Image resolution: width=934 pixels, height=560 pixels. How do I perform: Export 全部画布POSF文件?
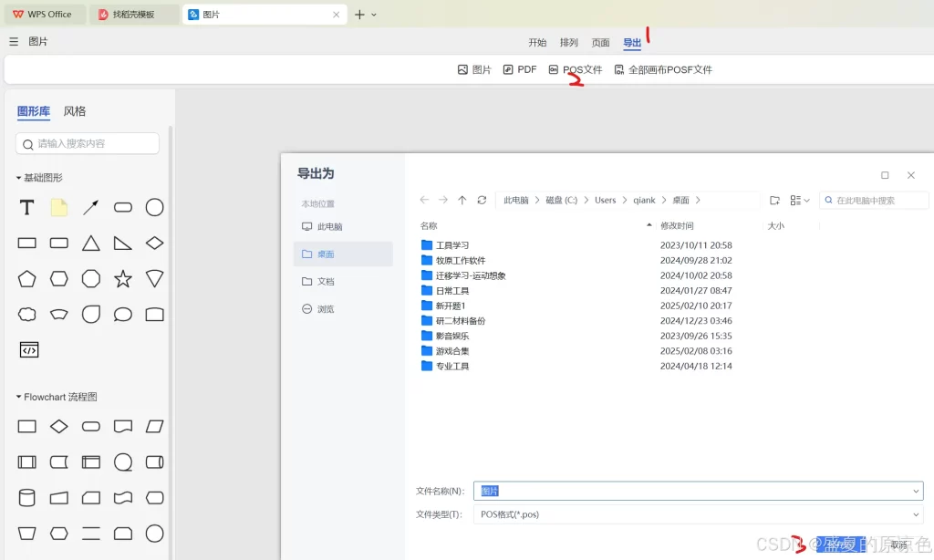point(666,68)
